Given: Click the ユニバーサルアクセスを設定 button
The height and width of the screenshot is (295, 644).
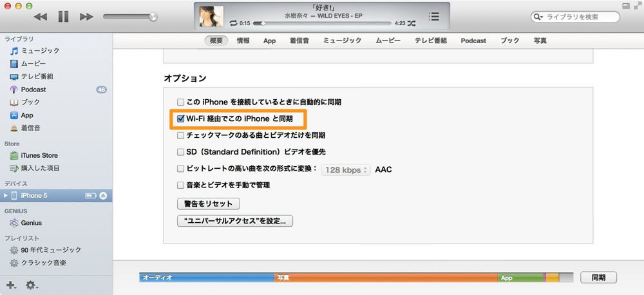Looking at the screenshot, I should tap(235, 221).
